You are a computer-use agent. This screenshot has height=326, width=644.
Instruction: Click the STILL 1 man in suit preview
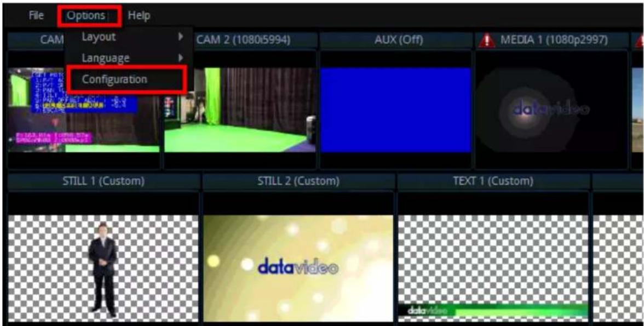click(103, 268)
